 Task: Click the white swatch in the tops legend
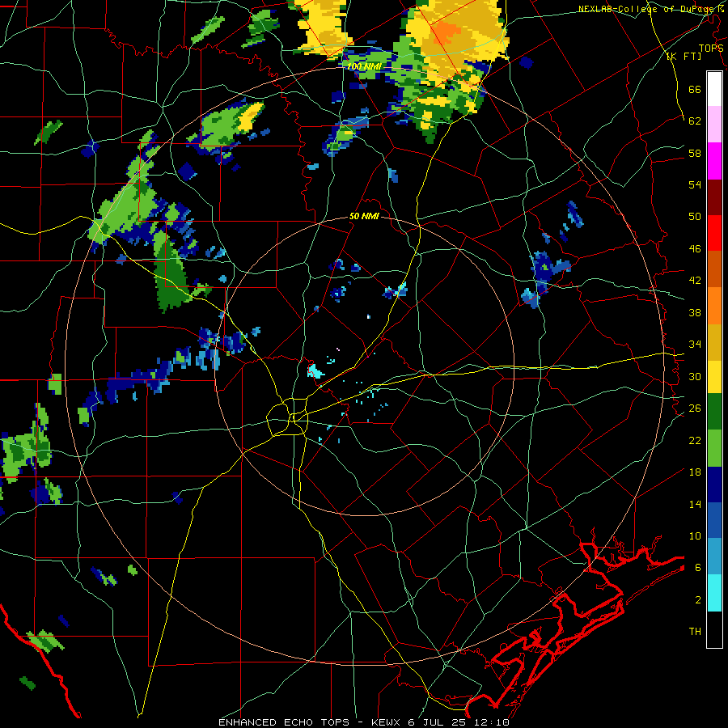click(714, 89)
